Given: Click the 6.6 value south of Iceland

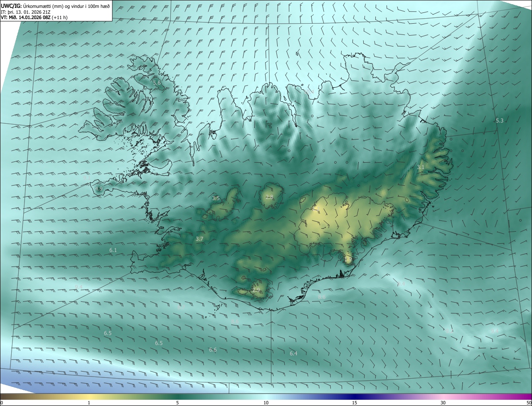Looking at the screenshot, I should (213, 350).
